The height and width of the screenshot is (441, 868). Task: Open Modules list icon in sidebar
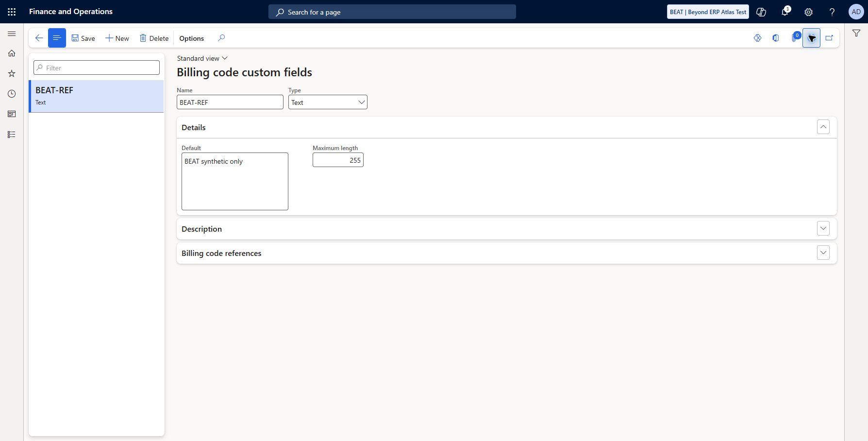click(x=12, y=135)
